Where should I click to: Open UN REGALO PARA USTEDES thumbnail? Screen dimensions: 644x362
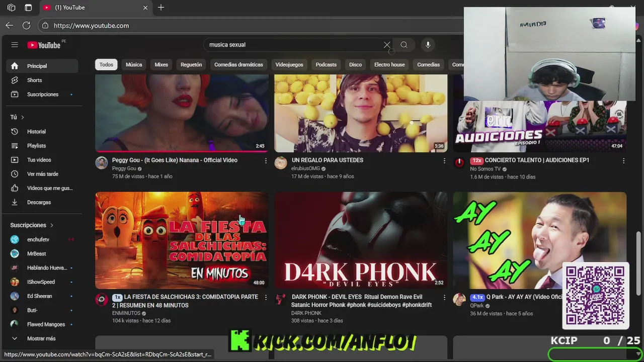(361, 113)
